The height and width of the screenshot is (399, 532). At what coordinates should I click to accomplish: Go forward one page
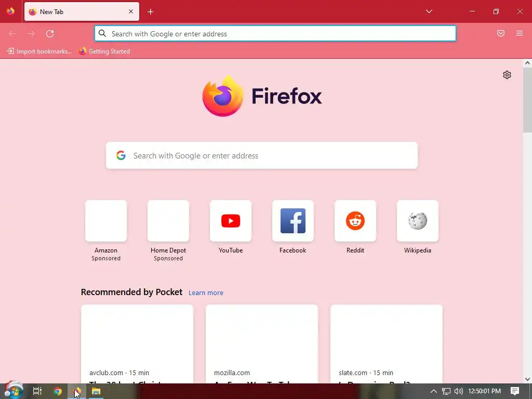click(31, 34)
